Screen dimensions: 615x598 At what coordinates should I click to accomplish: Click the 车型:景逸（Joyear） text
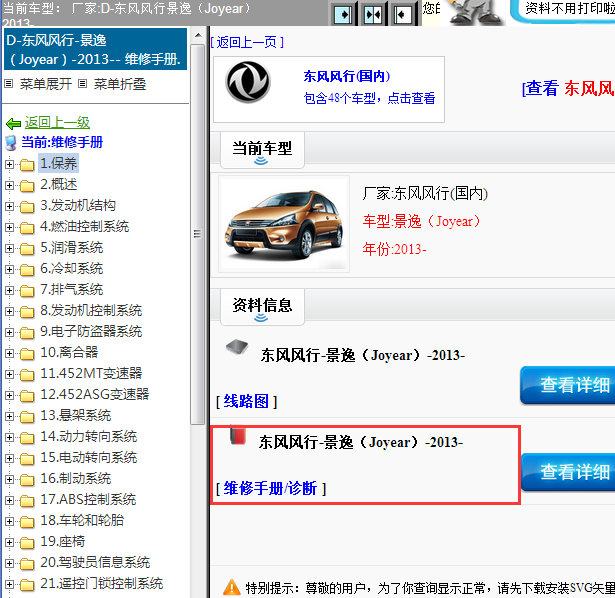pos(422,222)
